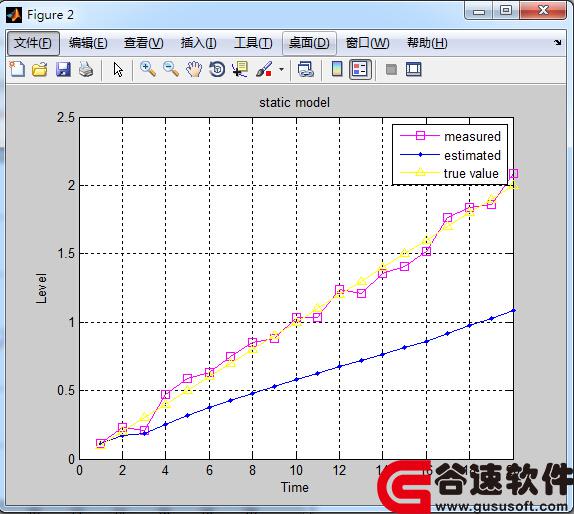Toggle the Insert Legend button
This screenshot has height=514, width=574.
click(x=360, y=69)
